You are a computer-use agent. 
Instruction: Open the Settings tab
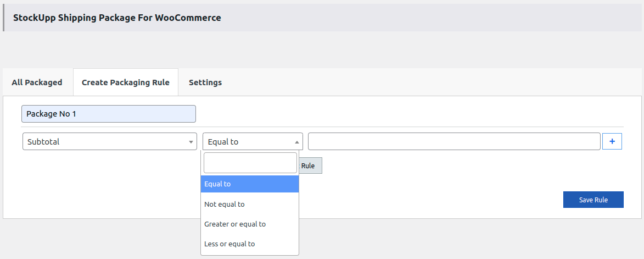coord(205,82)
